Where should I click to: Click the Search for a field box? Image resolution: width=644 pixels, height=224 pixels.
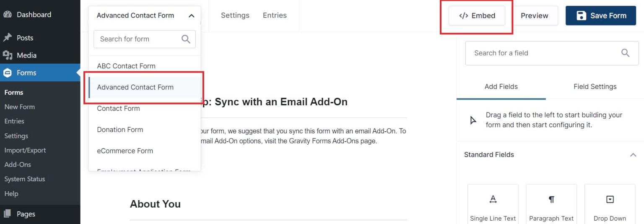point(552,53)
